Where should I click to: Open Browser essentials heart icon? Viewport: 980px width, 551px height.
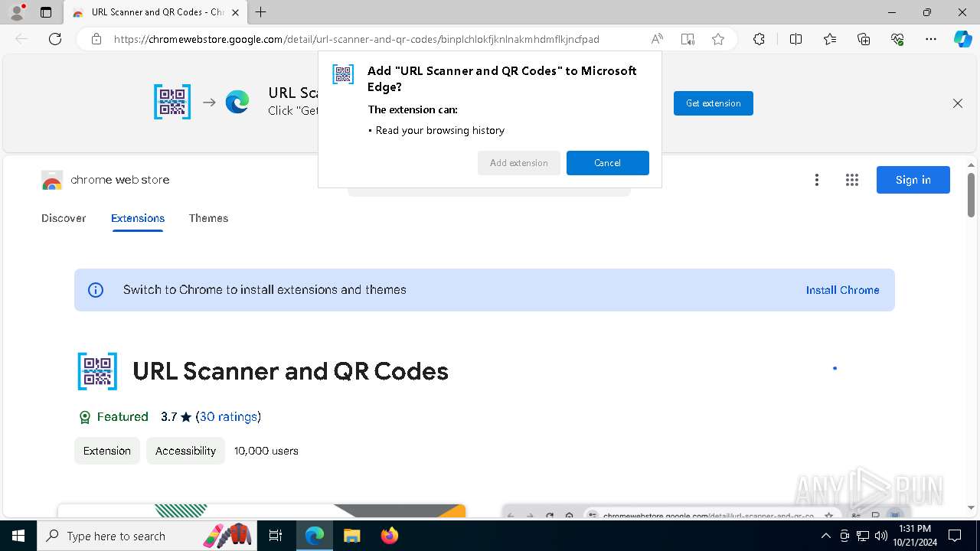point(897,39)
